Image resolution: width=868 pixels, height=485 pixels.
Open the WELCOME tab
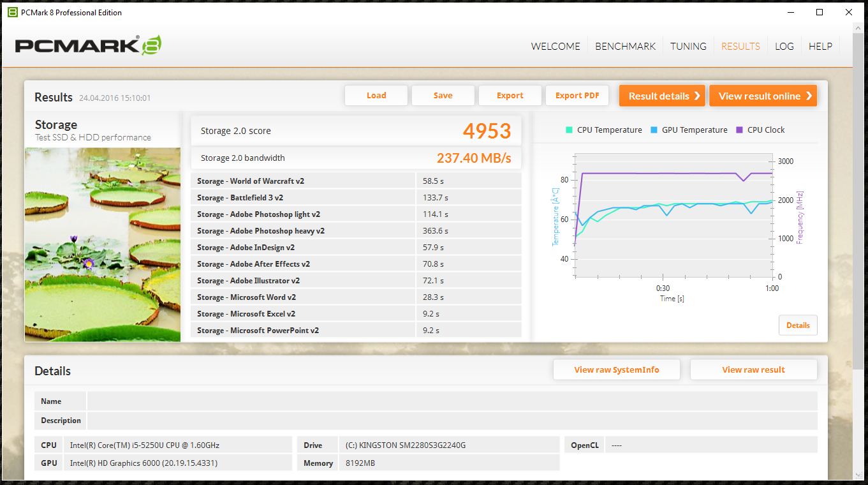pyautogui.click(x=555, y=46)
